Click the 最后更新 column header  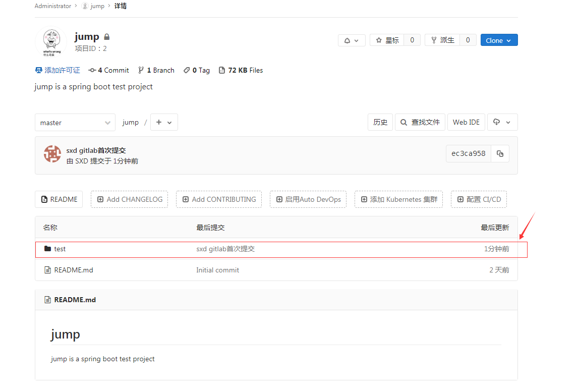coord(495,228)
